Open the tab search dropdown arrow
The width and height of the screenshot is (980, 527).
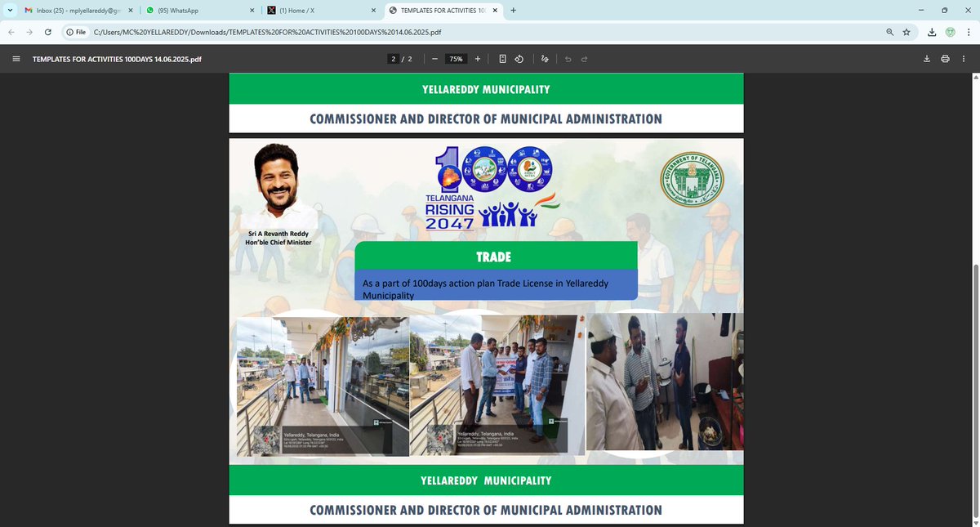(9, 11)
